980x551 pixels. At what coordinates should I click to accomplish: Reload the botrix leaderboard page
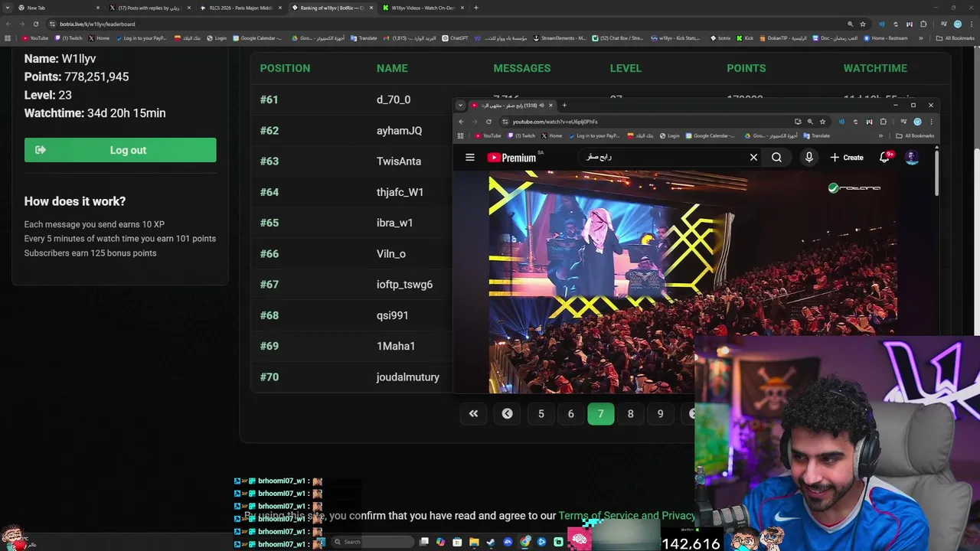click(35, 24)
